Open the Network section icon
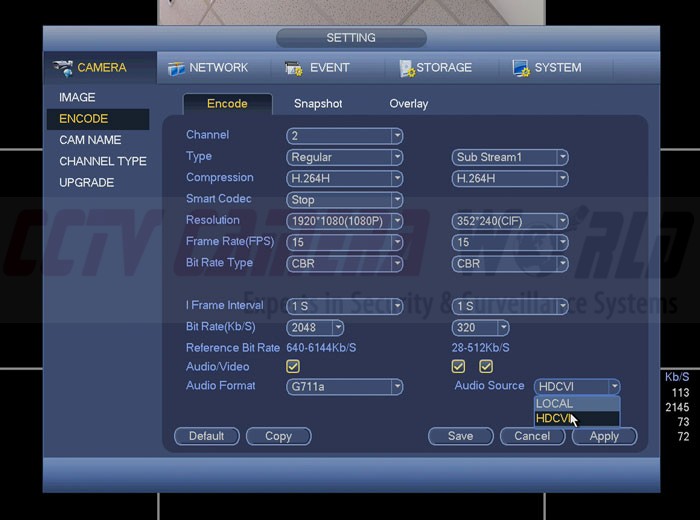This screenshot has height=520, width=700. tap(177, 68)
